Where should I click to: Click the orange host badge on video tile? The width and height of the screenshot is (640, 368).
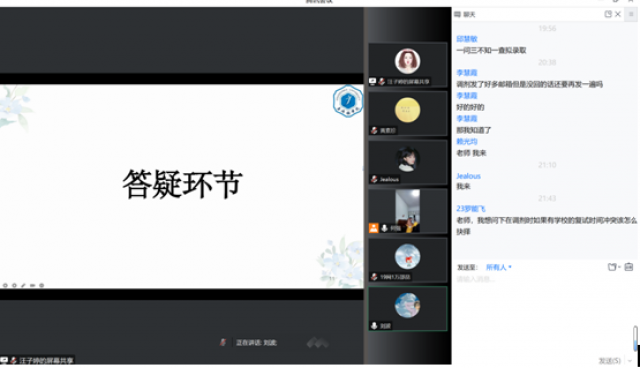[373, 228]
